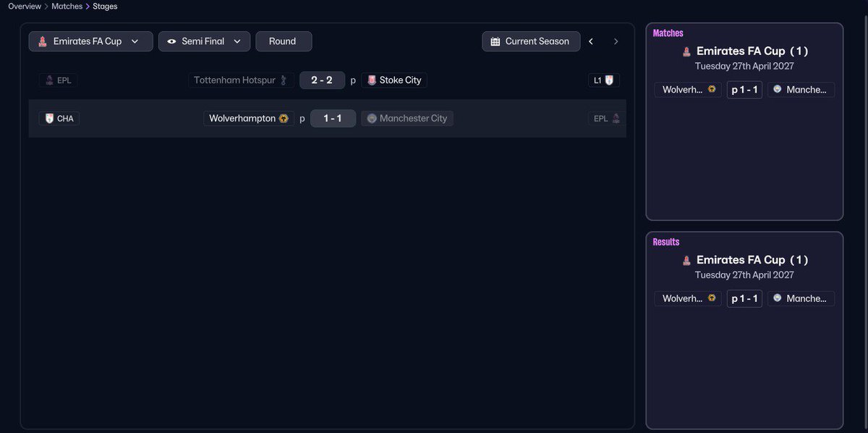
Task: Click the Manche... team in the Results panel
Action: 801,298
